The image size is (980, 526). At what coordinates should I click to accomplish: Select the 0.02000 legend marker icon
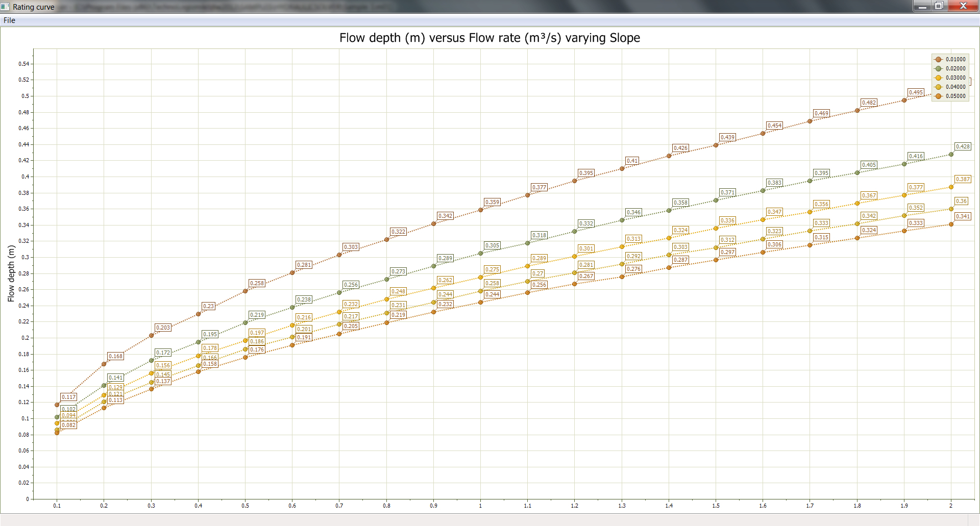938,69
